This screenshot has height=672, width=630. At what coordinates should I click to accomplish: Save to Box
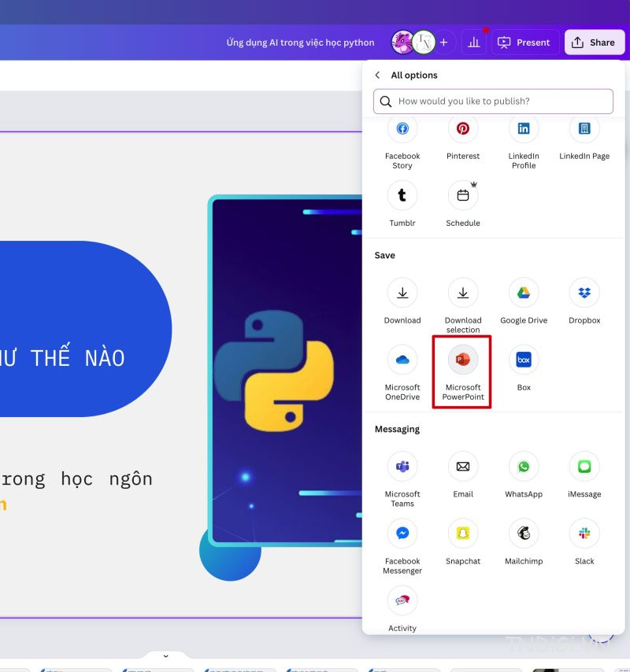coord(523,360)
